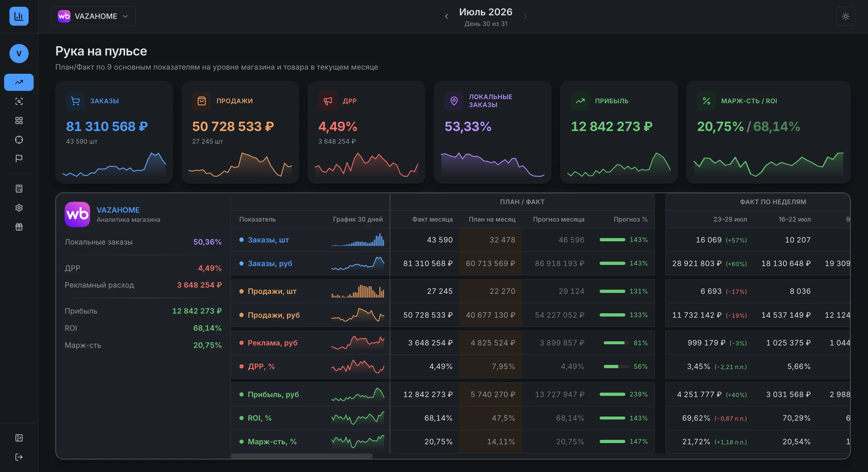Open the calculator sidebar icon
The height and width of the screenshot is (472, 868).
click(19, 189)
